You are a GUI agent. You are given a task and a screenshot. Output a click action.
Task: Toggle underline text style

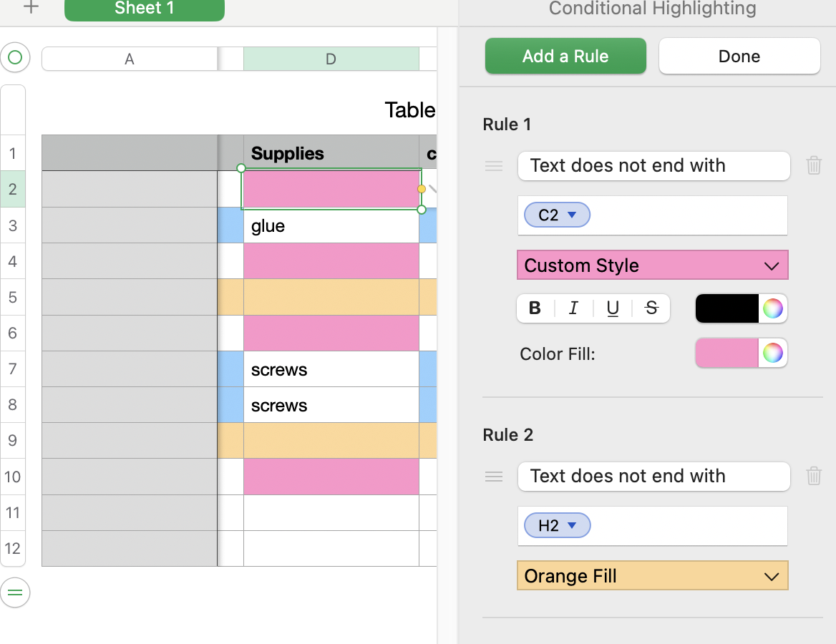coord(613,308)
